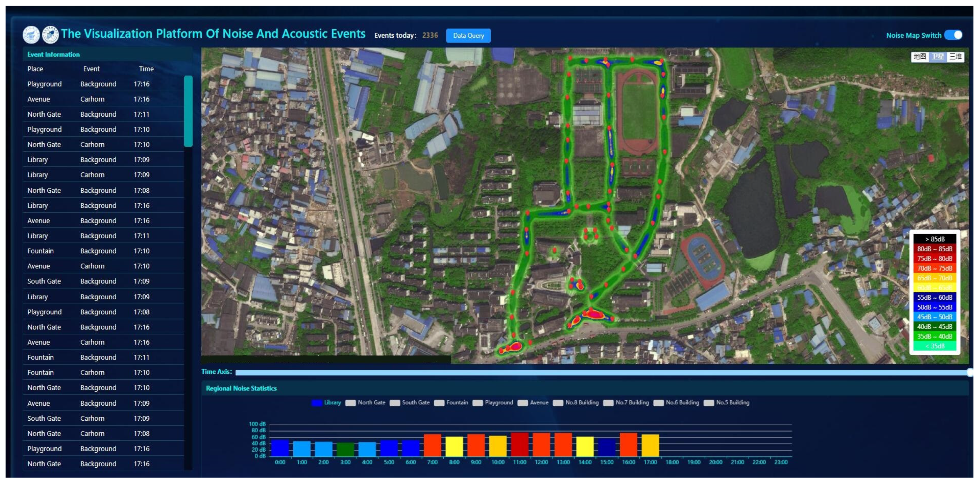980x485 pixels.
Task: Toggle the Library legend marker
Action: (x=316, y=403)
